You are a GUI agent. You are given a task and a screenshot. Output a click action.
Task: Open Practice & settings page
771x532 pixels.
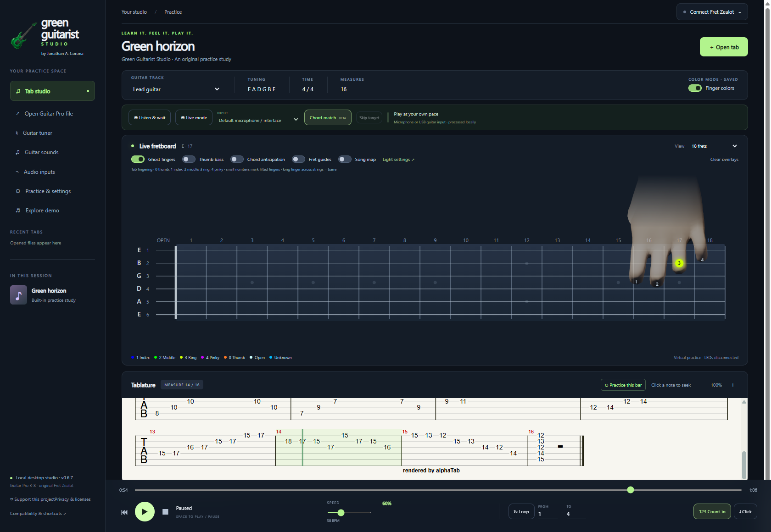coord(52,191)
